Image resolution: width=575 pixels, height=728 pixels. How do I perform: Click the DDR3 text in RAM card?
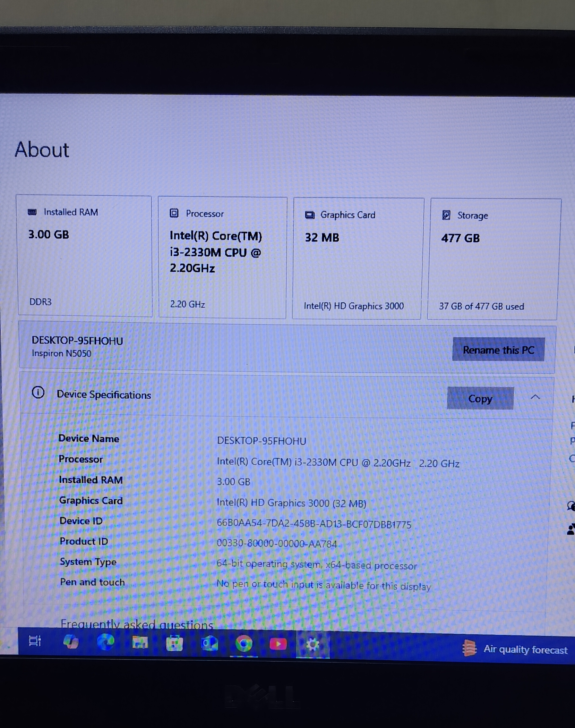point(40,302)
